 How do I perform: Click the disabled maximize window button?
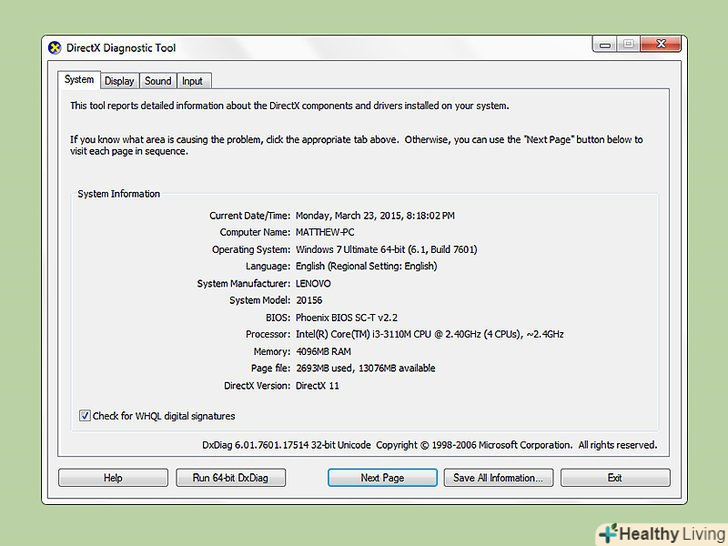click(628, 44)
